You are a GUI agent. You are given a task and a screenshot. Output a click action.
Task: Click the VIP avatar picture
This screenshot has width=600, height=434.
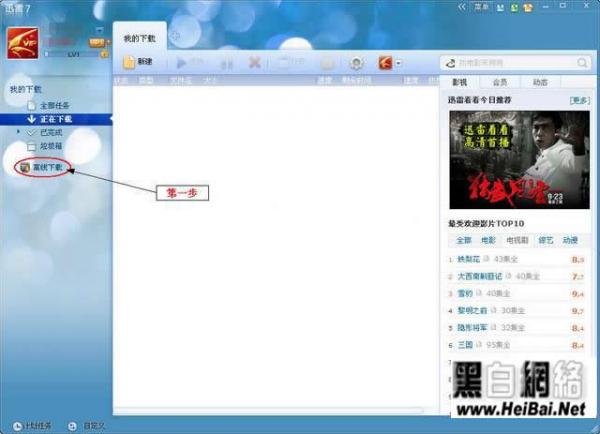point(23,43)
